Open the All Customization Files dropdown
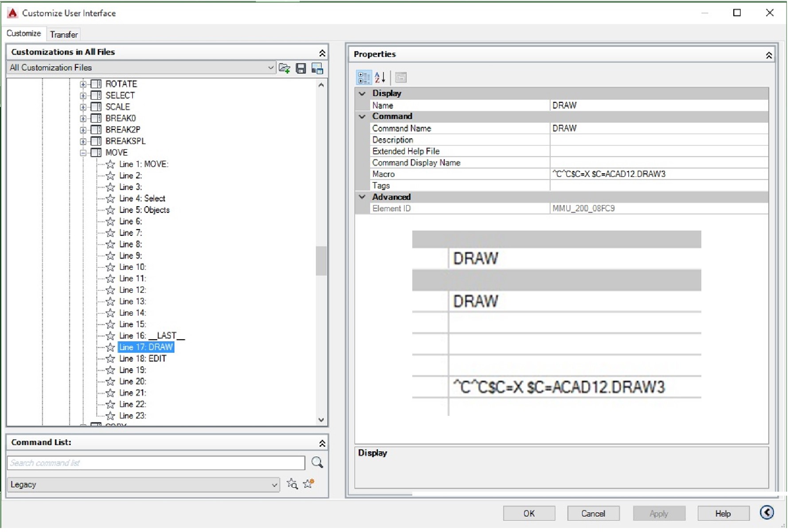Screen dimensions: 798x532 (x=271, y=67)
